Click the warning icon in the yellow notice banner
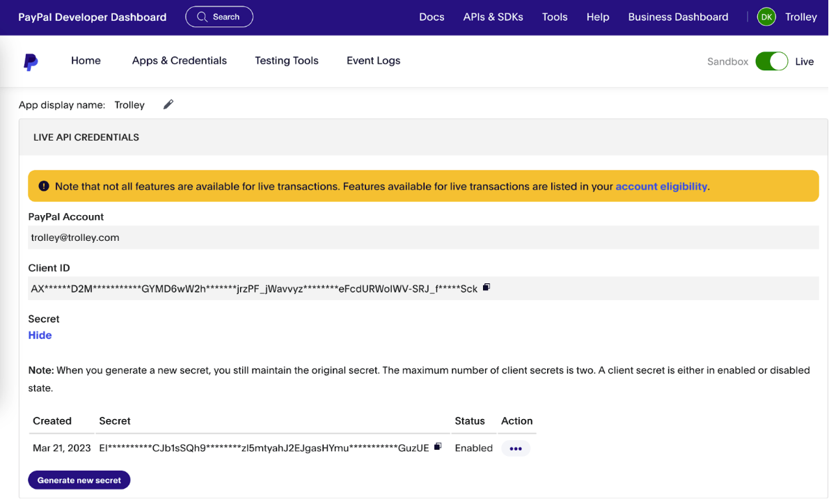This screenshot has height=504, width=829. (x=44, y=186)
